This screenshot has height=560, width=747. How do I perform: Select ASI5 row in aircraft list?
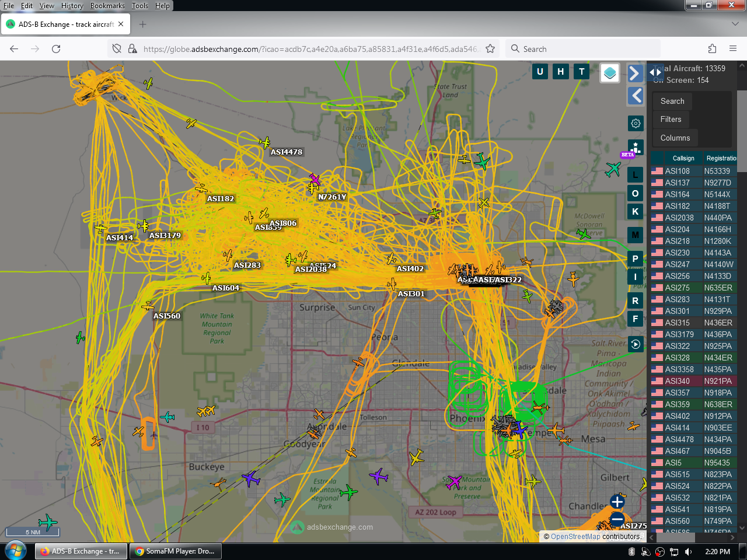click(694, 463)
